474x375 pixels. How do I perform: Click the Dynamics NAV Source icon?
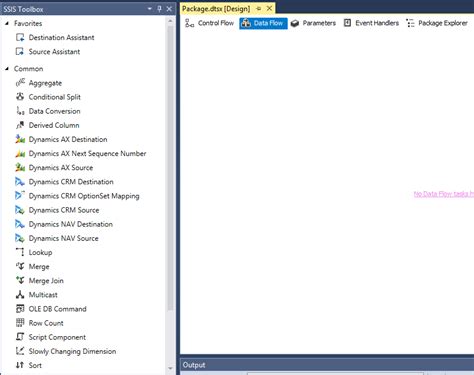click(20, 238)
